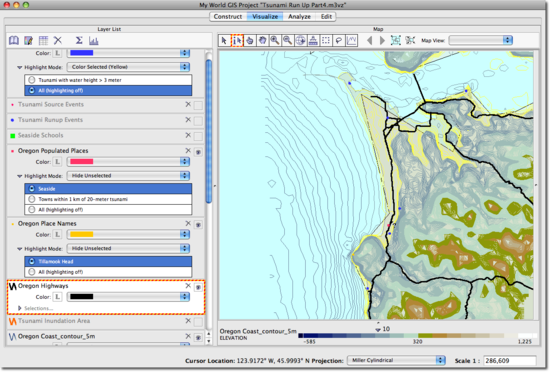Viewport: 550px width, 372px height.
Task: Remove the Seaside Schools layer with X
Action: coord(188,135)
